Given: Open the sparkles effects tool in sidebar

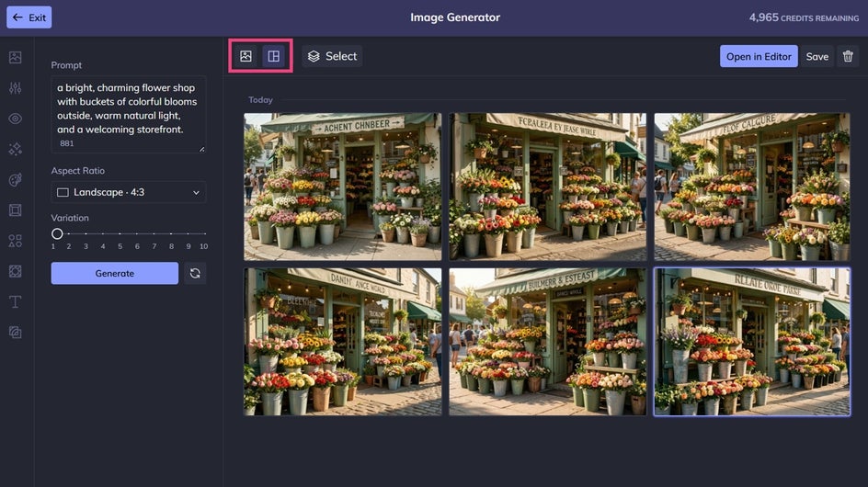Looking at the screenshot, I should pyautogui.click(x=16, y=149).
